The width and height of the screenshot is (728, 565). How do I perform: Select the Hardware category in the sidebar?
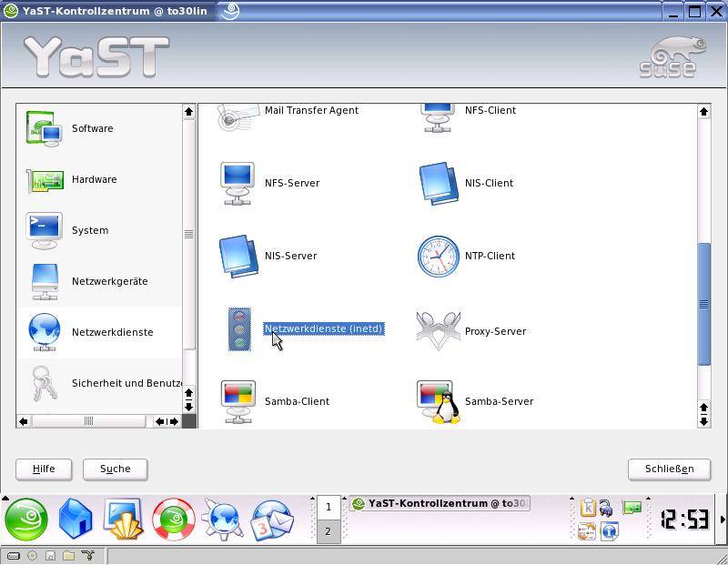(99, 179)
